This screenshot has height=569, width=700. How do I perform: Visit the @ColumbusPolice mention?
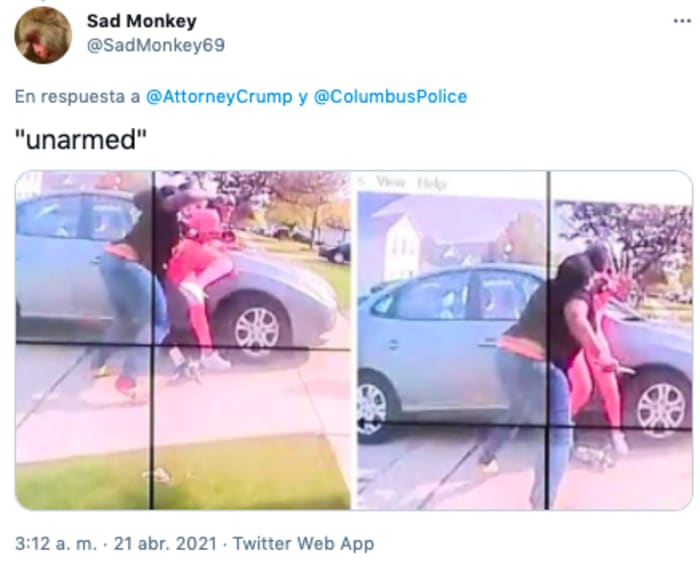[x=391, y=96]
